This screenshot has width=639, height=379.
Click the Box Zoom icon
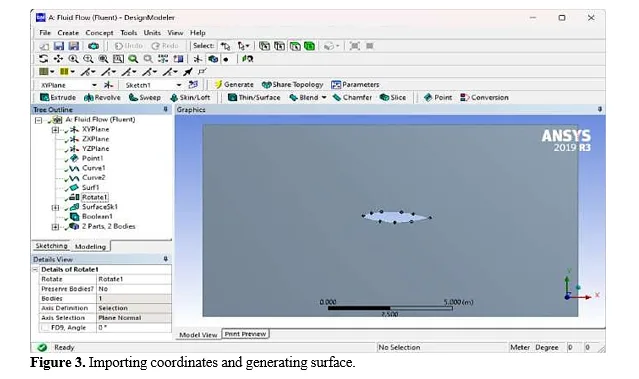88,59
